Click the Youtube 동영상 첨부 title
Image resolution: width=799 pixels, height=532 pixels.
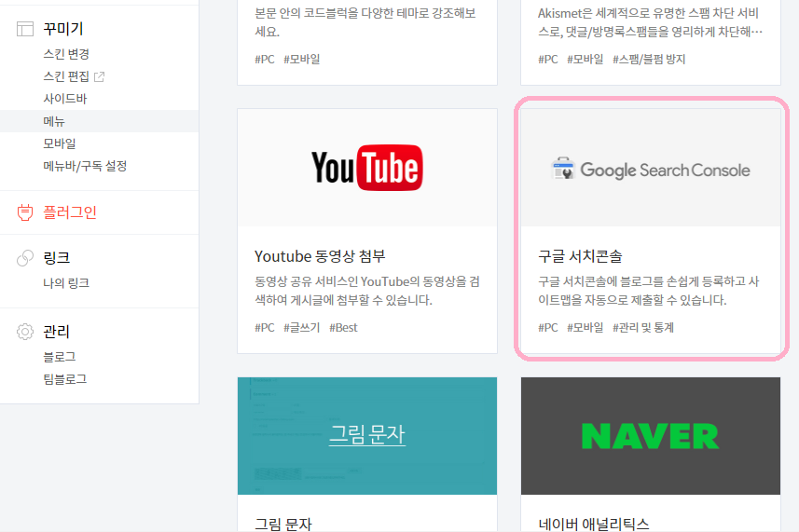(x=320, y=256)
